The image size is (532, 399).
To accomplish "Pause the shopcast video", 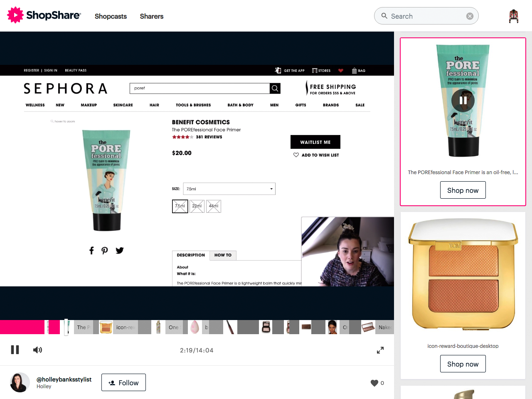I will click(15, 350).
